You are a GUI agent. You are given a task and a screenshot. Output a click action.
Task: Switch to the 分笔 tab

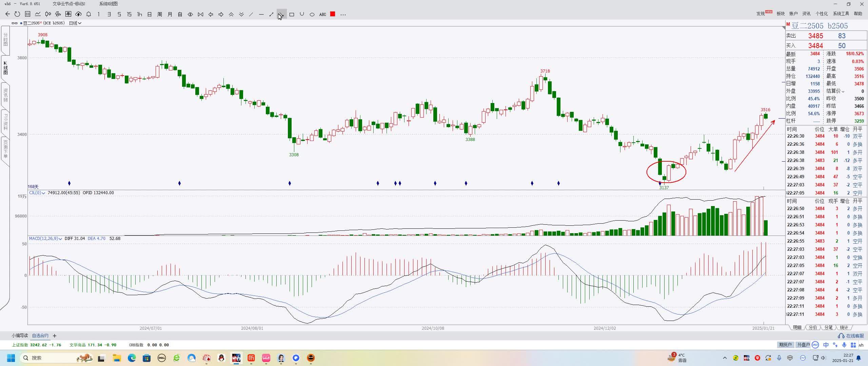tap(828, 327)
